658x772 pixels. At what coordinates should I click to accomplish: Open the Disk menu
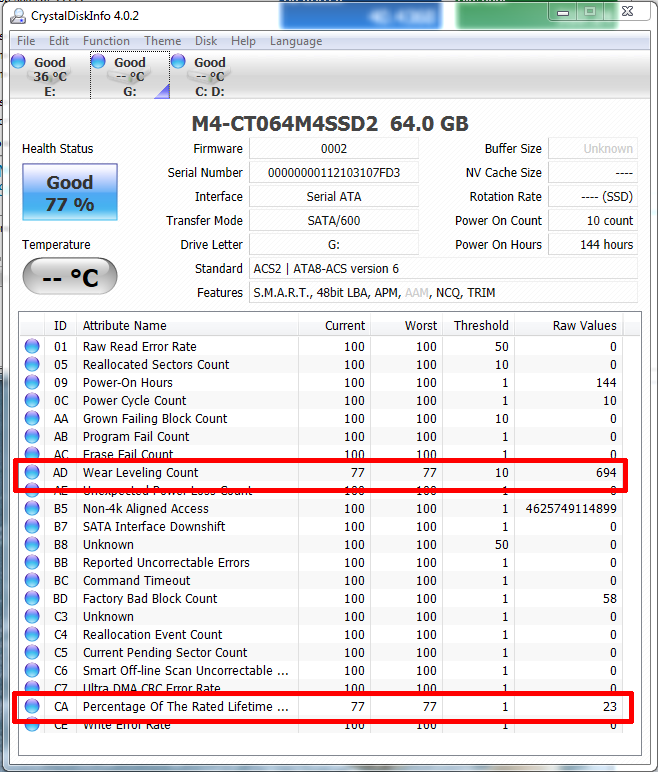[x=206, y=41]
